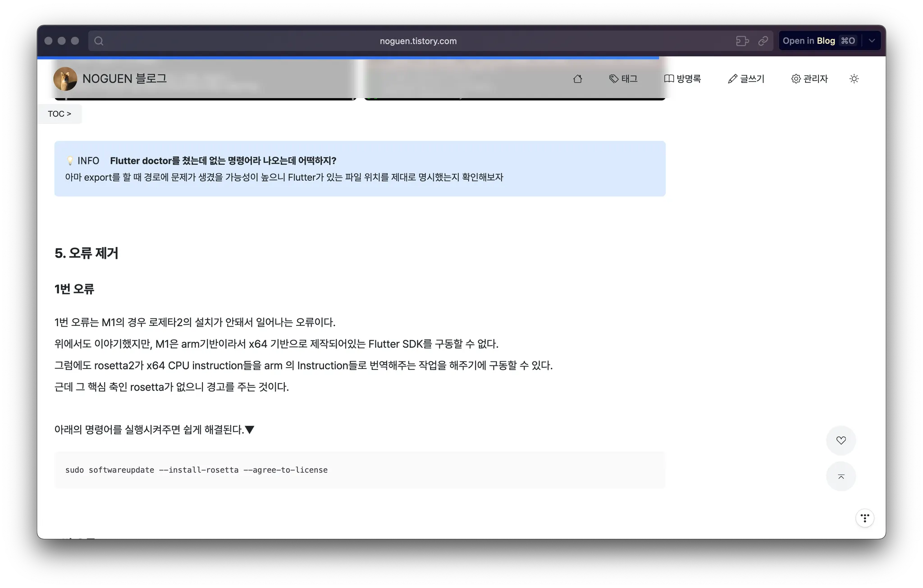Go to the blog home icon
Screen dimensions: 923x588
click(577, 79)
